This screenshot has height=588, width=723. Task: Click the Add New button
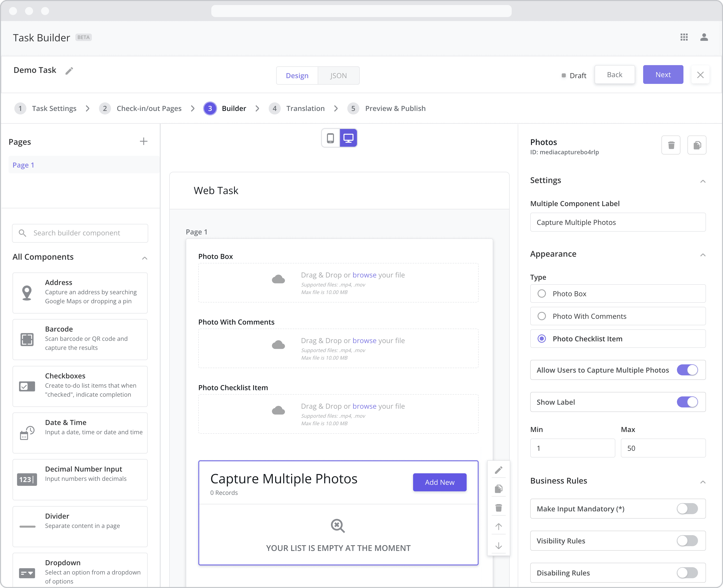440,482
